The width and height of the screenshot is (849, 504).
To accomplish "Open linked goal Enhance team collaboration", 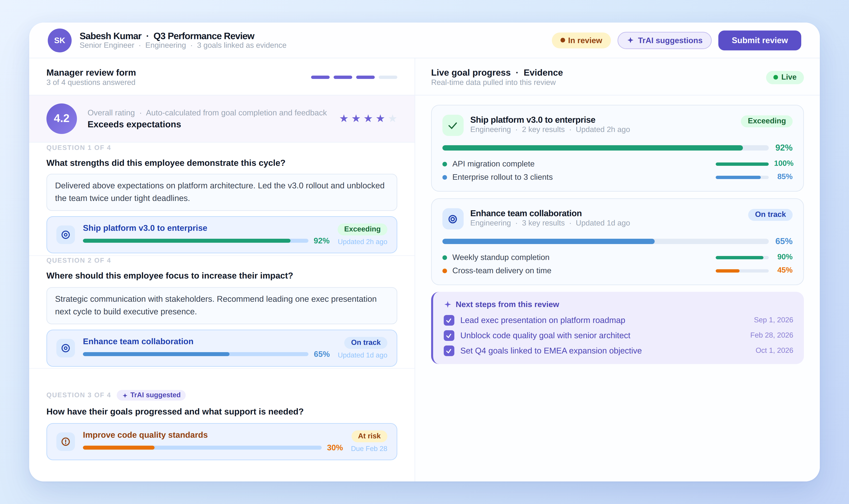I will [x=138, y=341].
